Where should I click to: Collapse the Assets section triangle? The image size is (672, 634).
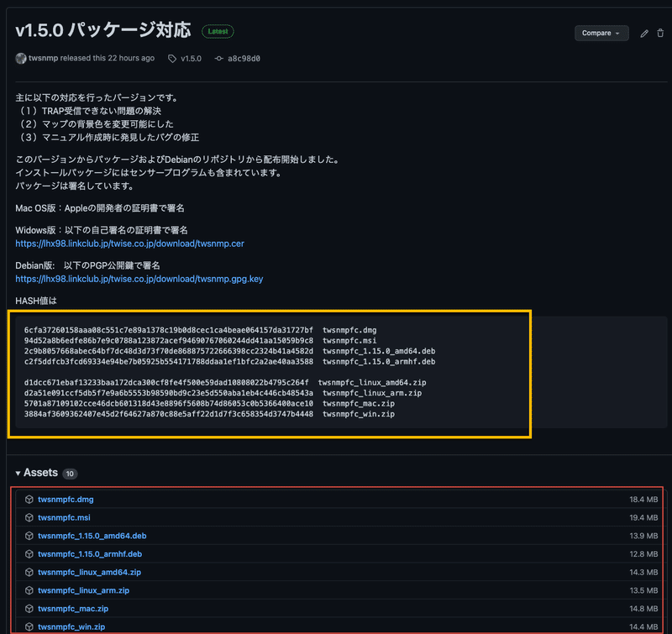coord(18,474)
